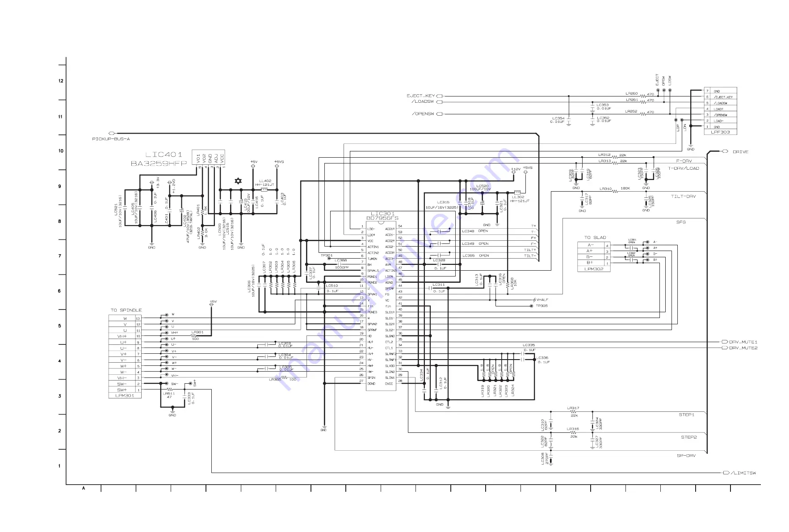Viewport: 789px width, 532px height.
Task: Click the LR260 470 resistor label
Action: point(640,94)
